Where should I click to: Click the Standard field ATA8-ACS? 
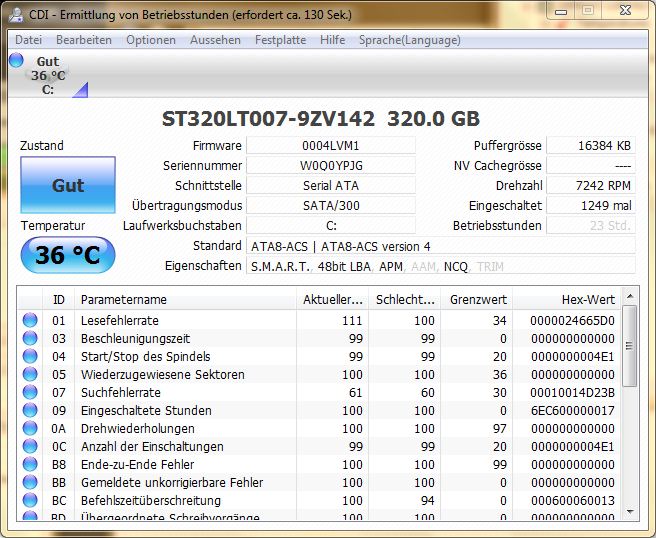[x=441, y=246]
